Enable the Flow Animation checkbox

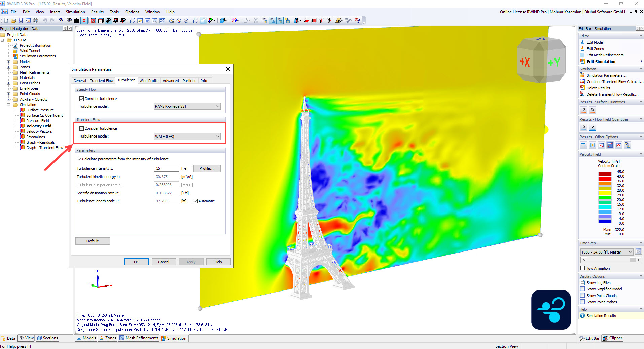[x=583, y=268]
